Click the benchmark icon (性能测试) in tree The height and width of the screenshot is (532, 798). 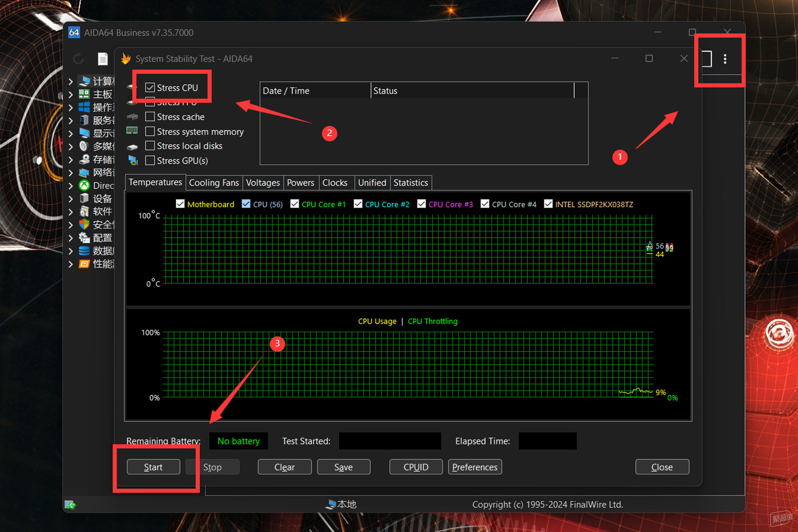pos(84,264)
